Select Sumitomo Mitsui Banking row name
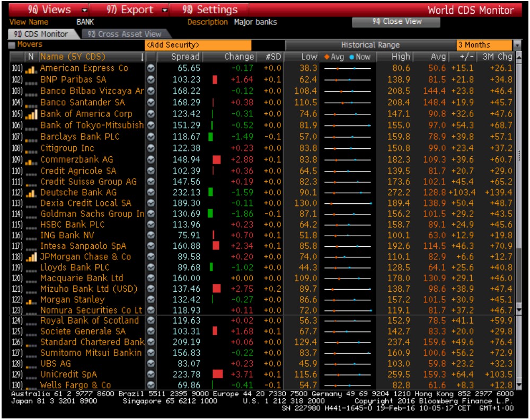The image size is (530, 420). click(91, 353)
